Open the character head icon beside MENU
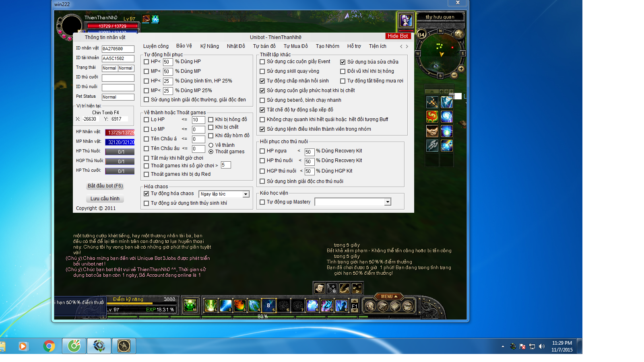The image size is (644, 362). [x=370, y=306]
